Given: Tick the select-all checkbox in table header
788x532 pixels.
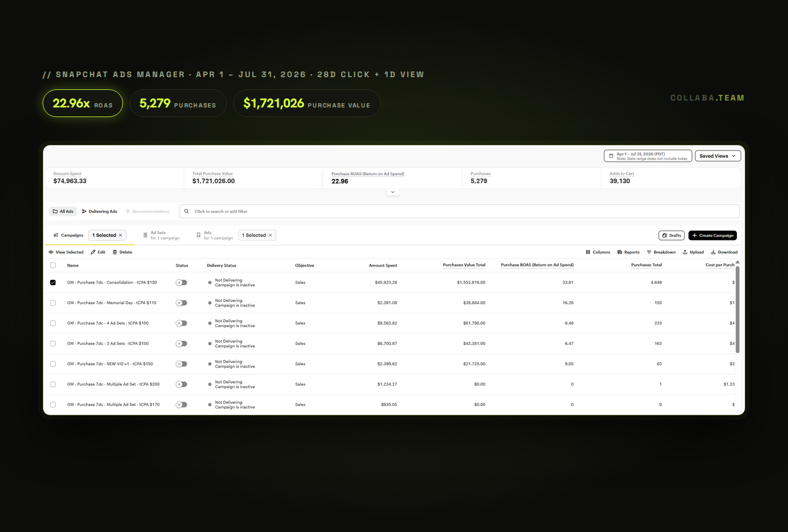Looking at the screenshot, I should [x=53, y=265].
